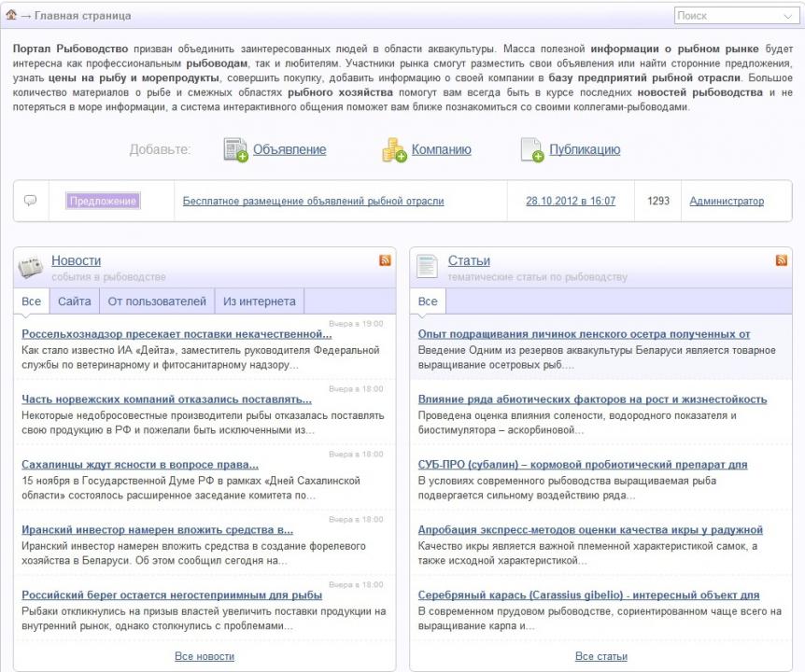Open article Влияние ряда абиотических факторов
Image resolution: width=805 pixels, height=672 pixels.
(592, 399)
